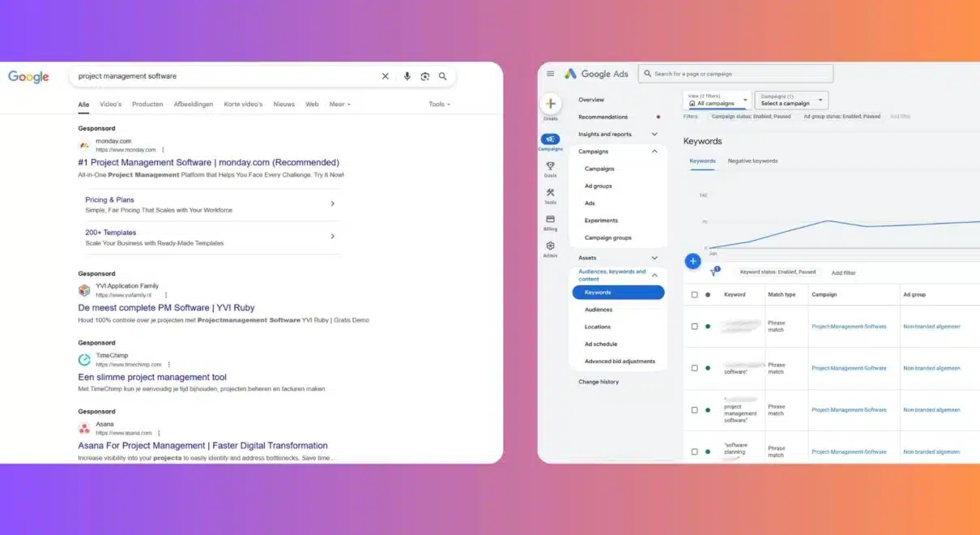Click the Google voice search microphone icon
Viewport: 980px width, 535px height.
(407, 76)
